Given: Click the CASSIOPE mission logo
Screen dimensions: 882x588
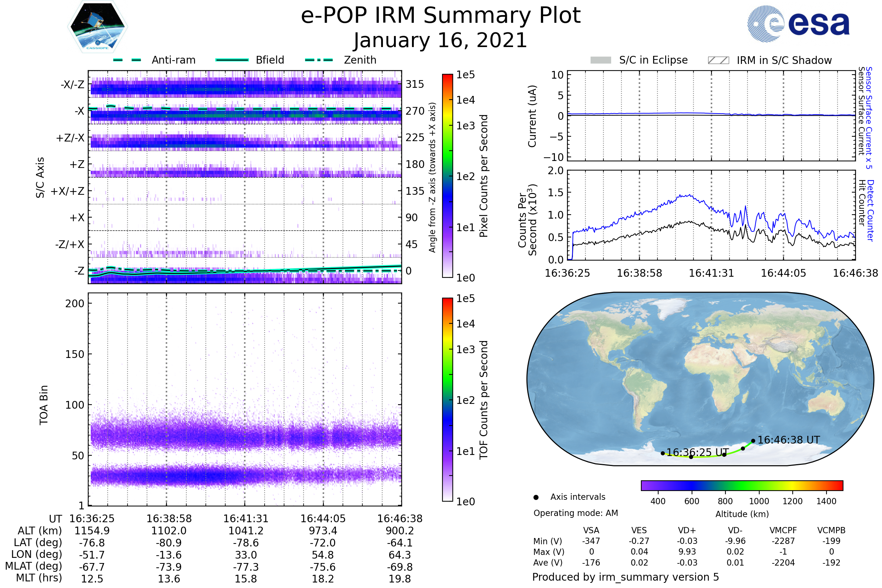Looking at the screenshot, I should click(x=97, y=27).
